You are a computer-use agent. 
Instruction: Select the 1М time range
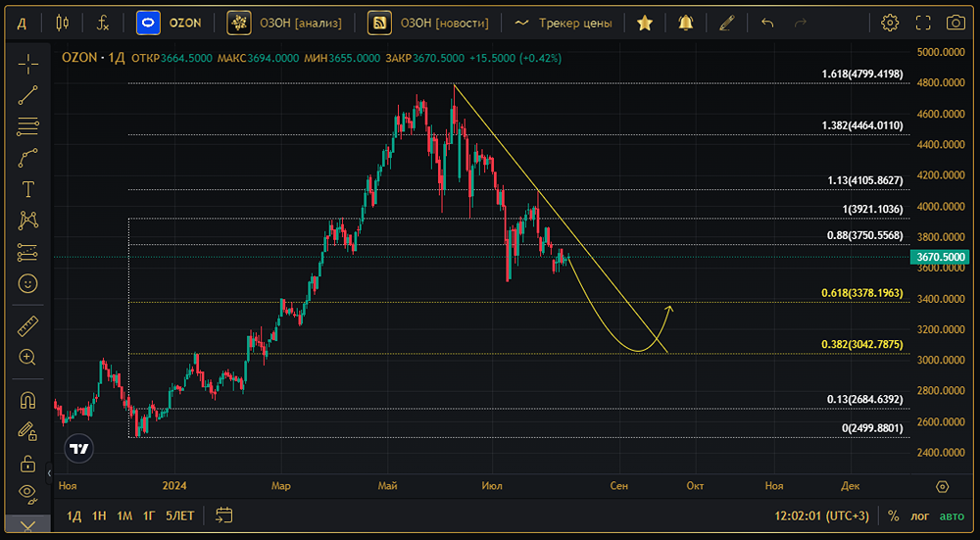[x=124, y=515]
